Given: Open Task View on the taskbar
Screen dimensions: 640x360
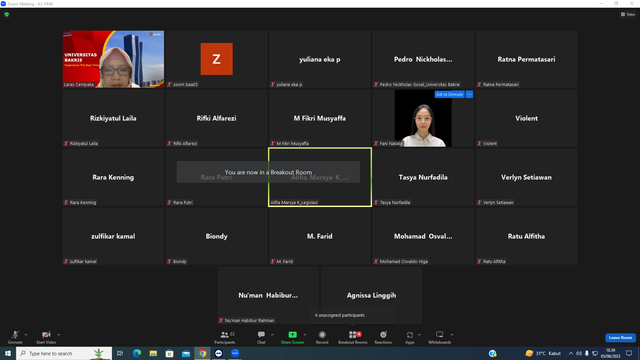Looking at the screenshot, I should pyautogui.click(x=120, y=353).
